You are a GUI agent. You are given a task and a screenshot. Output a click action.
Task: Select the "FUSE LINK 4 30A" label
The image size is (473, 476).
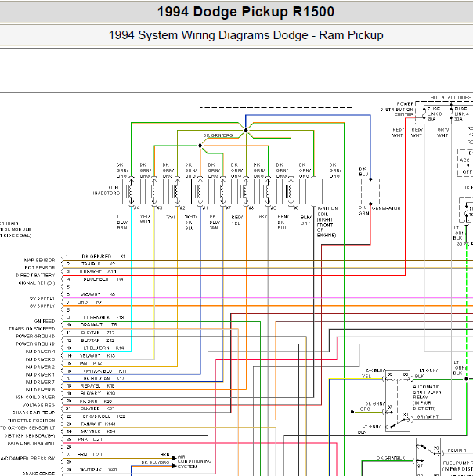461,114
